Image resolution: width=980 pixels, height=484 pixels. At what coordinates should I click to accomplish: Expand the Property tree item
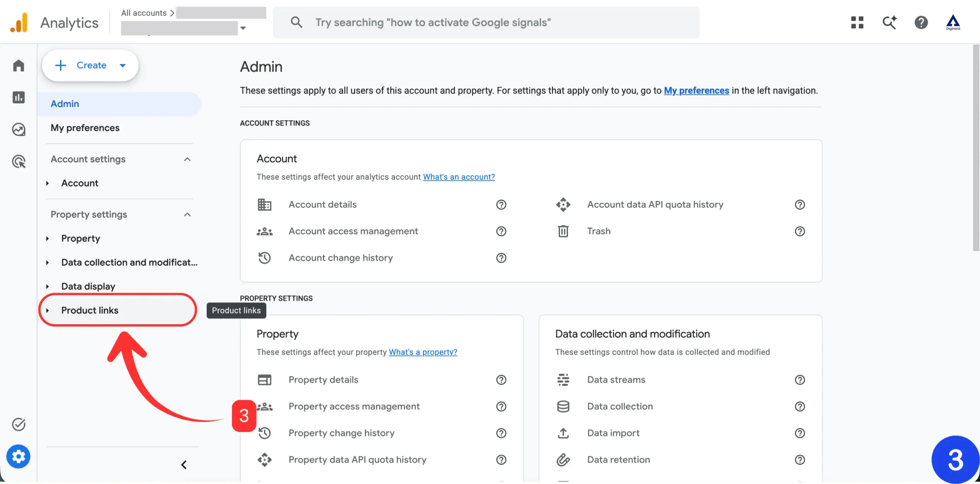(47, 239)
